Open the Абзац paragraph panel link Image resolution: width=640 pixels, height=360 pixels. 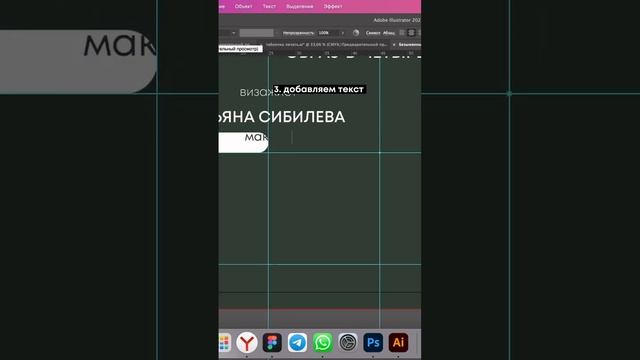[x=389, y=33]
